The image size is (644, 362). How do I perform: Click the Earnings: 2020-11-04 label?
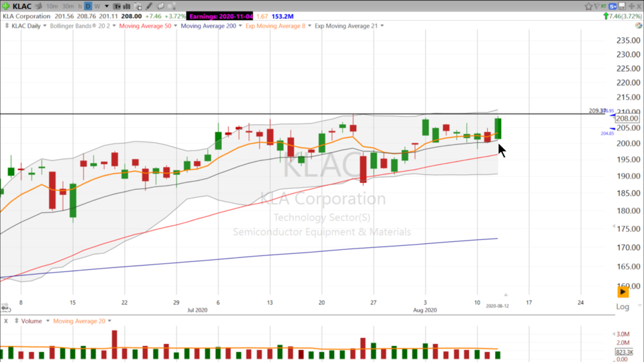point(221,16)
